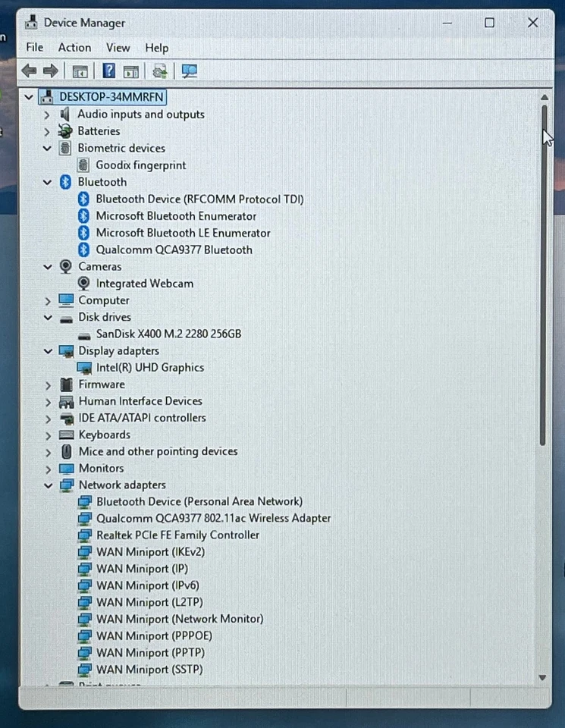565x728 pixels.
Task: Click the Computer category monitor icon
Action: click(x=66, y=300)
